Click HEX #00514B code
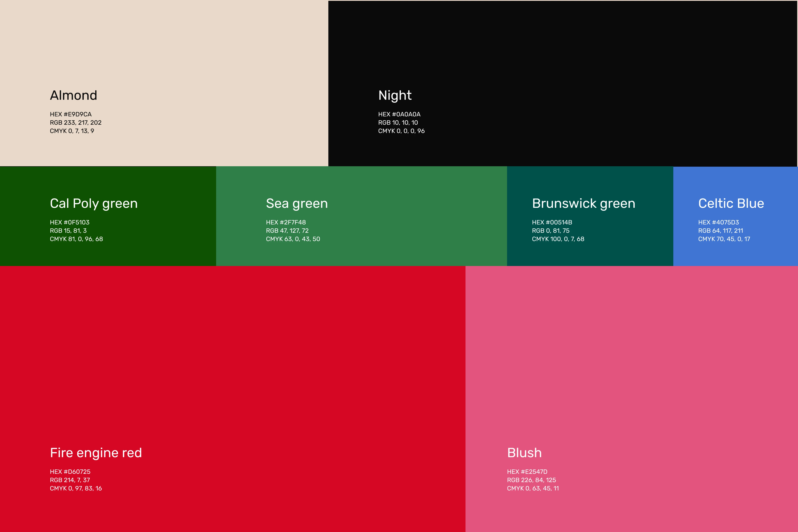Image resolution: width=798 pixels, height=532 pixels. [x=552, y=222]
